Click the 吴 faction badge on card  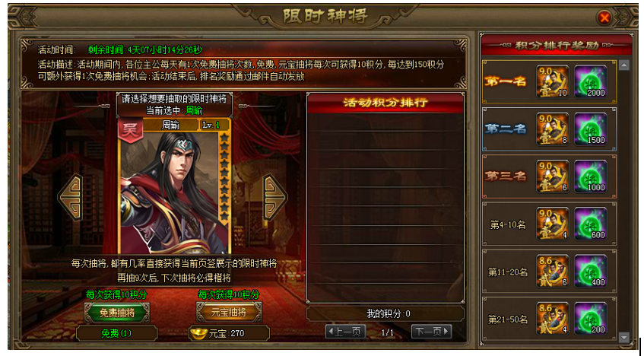click(x=130, y=131)
